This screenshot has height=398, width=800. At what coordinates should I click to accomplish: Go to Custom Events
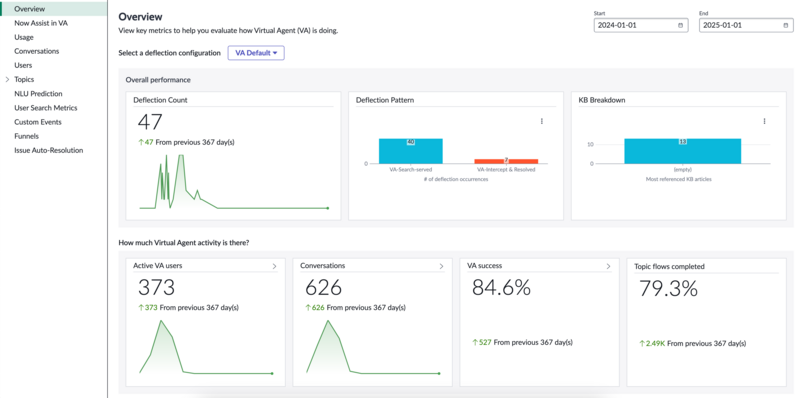(38, 122)
